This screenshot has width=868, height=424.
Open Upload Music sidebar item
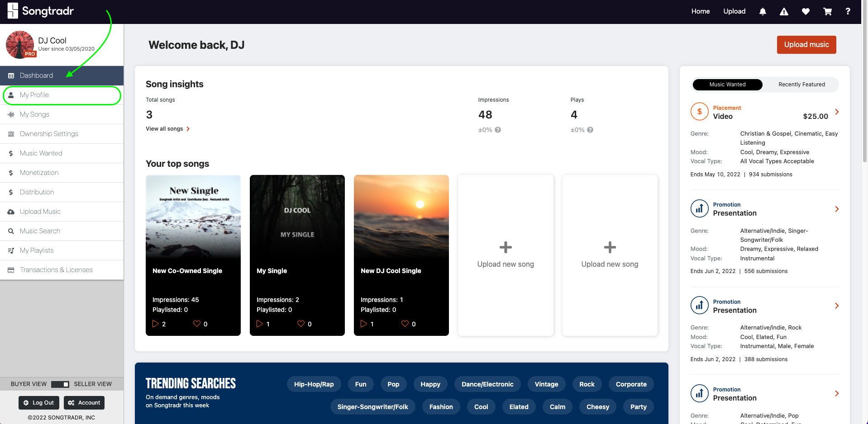(x=62, y=212)
